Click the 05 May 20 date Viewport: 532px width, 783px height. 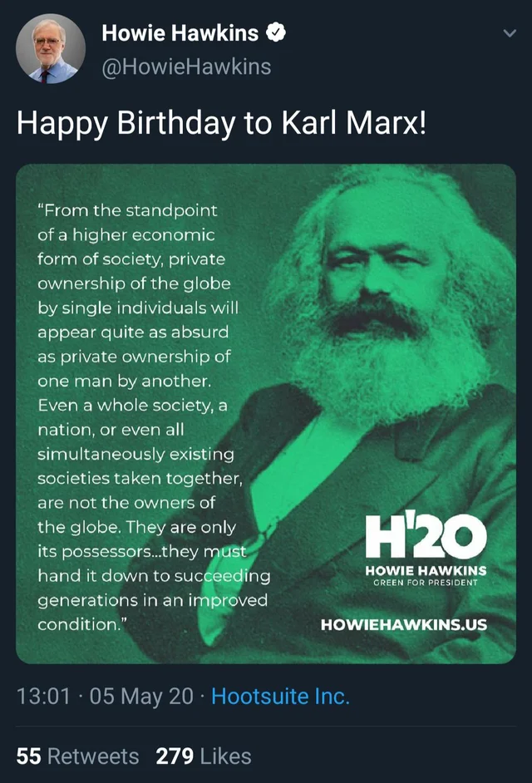(x=141, y=696)
